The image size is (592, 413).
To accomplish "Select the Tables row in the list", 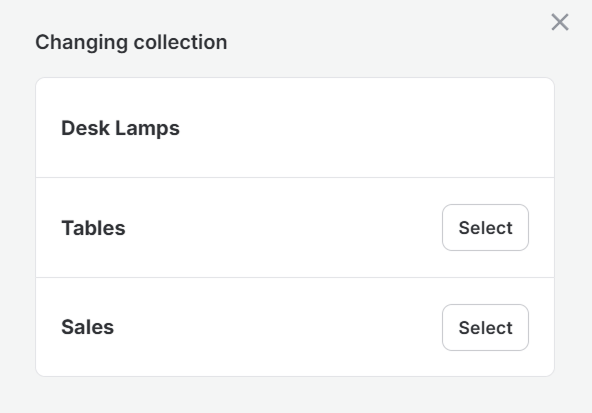I will pyautogui.click(x=295, y=228).
